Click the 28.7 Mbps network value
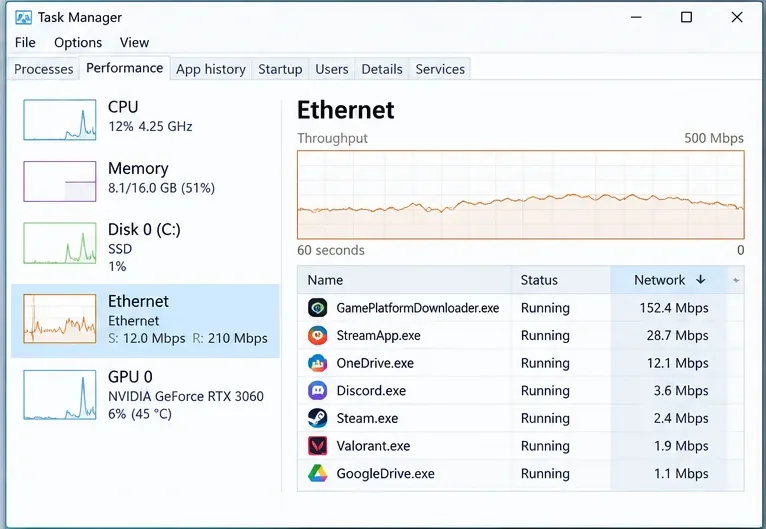Screen dimensions: 766x529 point(678,336)
